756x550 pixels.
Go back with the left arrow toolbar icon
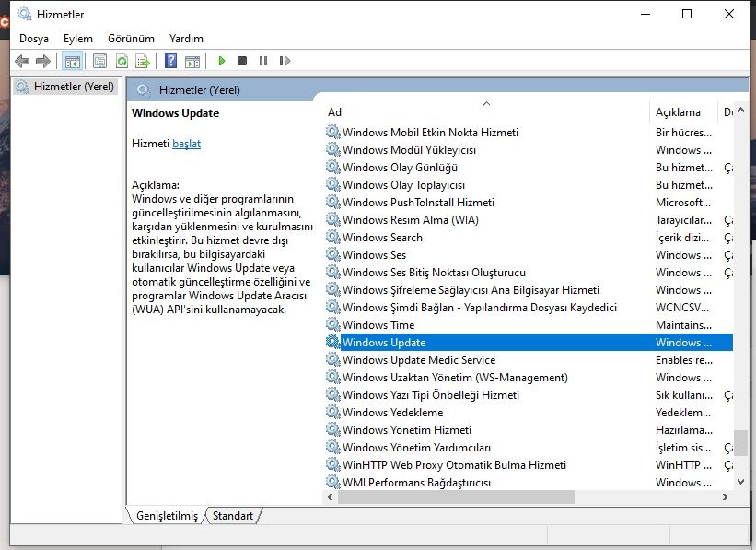point(22,62)
